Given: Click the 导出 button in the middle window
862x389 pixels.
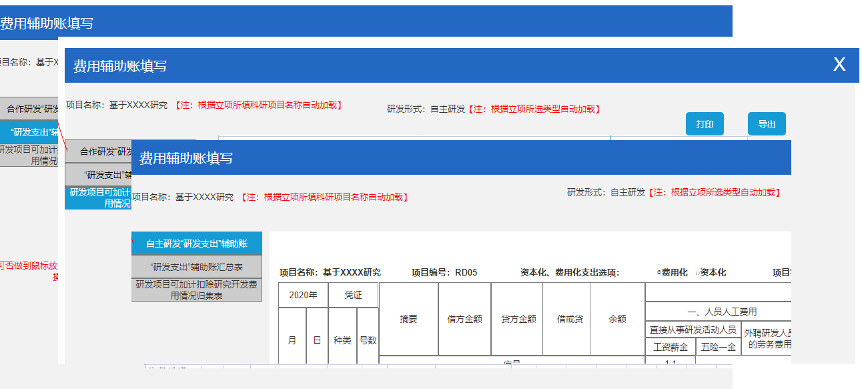Looking at the screenshot, I should tap(766, 124).
